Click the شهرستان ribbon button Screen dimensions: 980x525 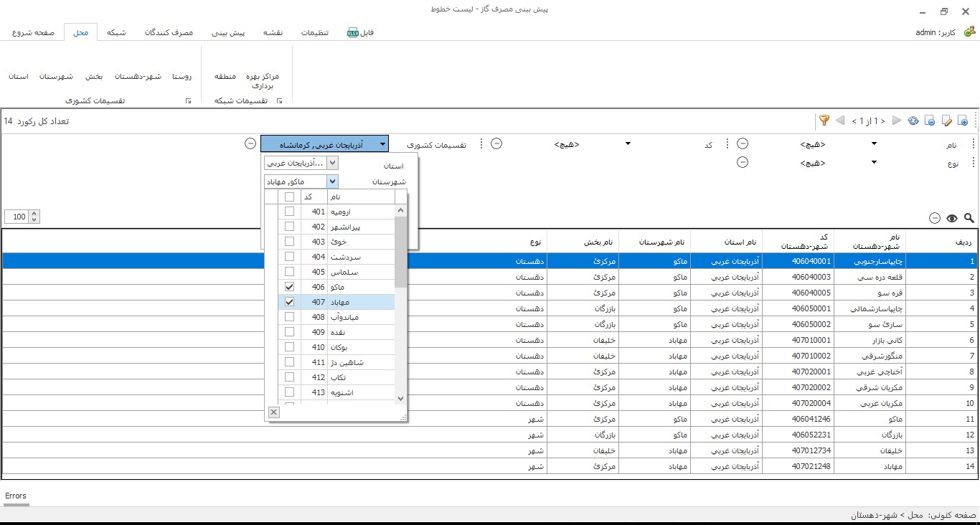tap(57, 76)
